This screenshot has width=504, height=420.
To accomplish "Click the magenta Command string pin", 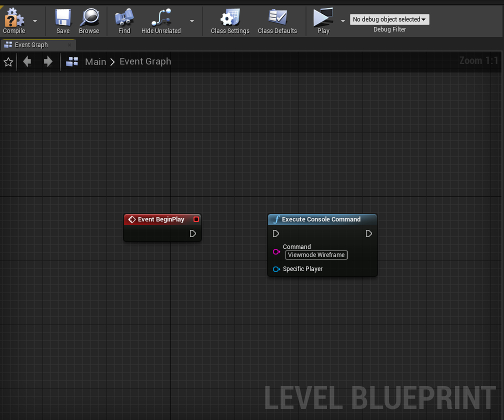I will (276, 251).
